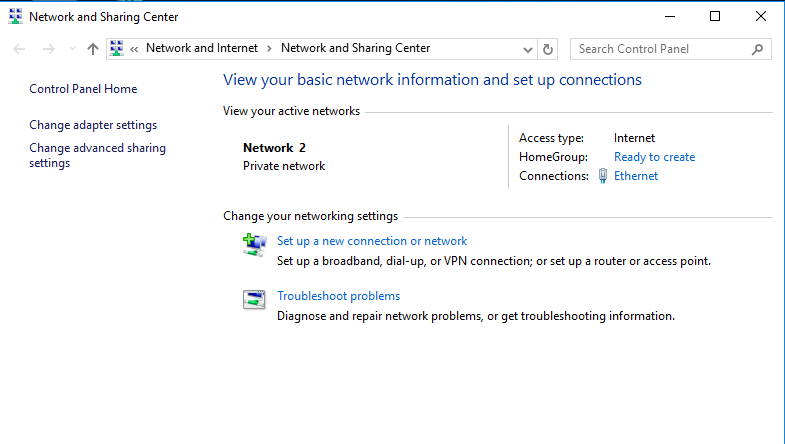Click the title bar Network and Sharing icon

point(16,17)
